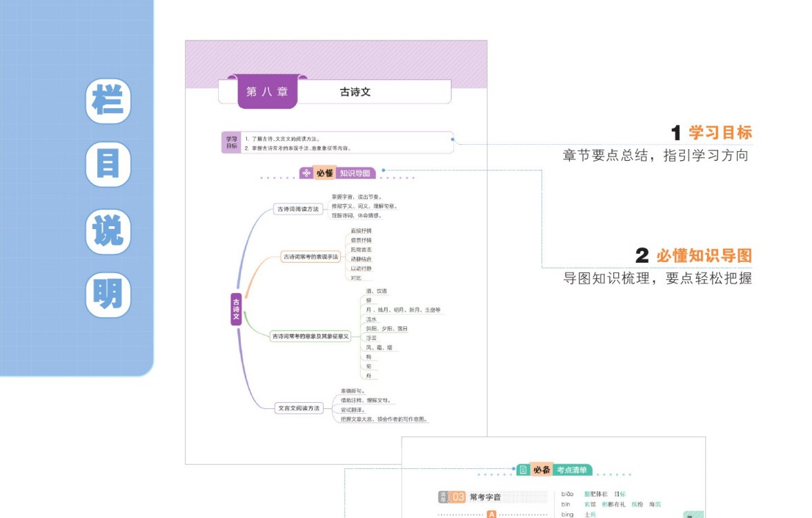Switch to the 考点清单 tab
The width and height of the screenshot is (812, 518).
pos(573,470)
